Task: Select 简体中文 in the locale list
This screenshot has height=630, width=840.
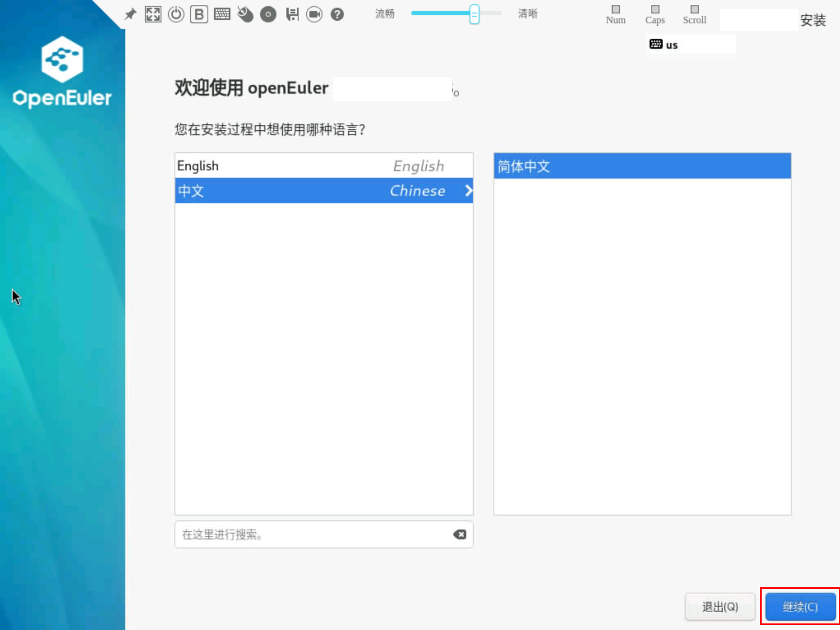Action: click(642, 166)
